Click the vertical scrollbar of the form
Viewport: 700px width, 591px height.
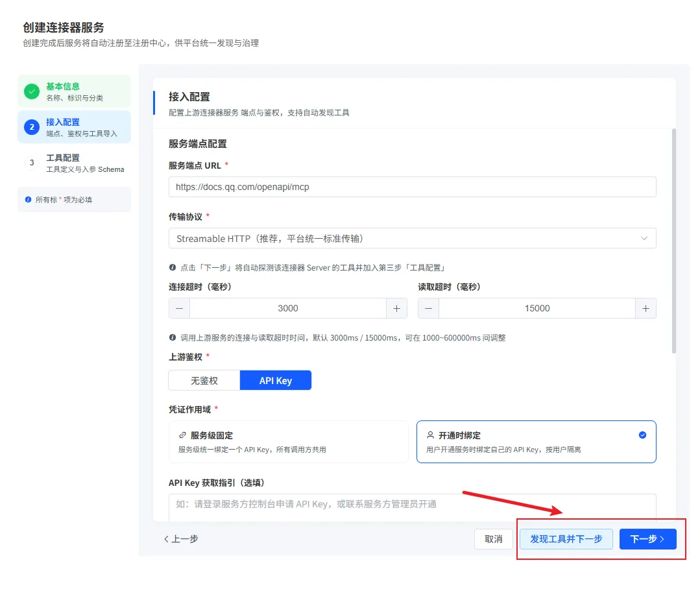tap(673, 241)
